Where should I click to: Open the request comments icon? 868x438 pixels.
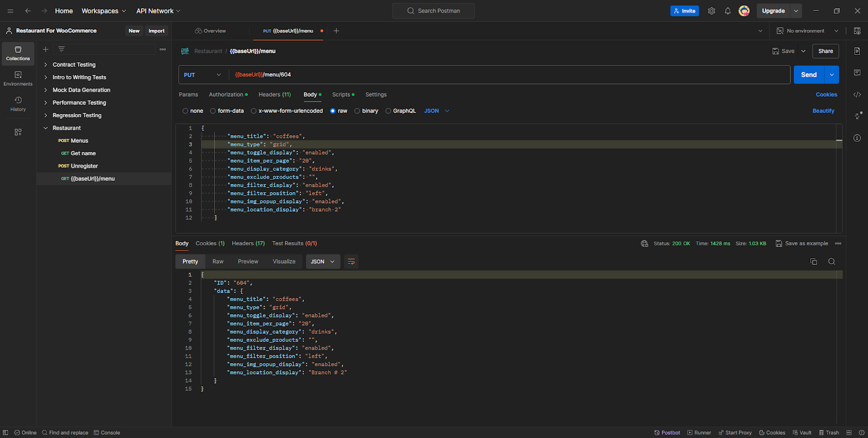click(857, 73)
